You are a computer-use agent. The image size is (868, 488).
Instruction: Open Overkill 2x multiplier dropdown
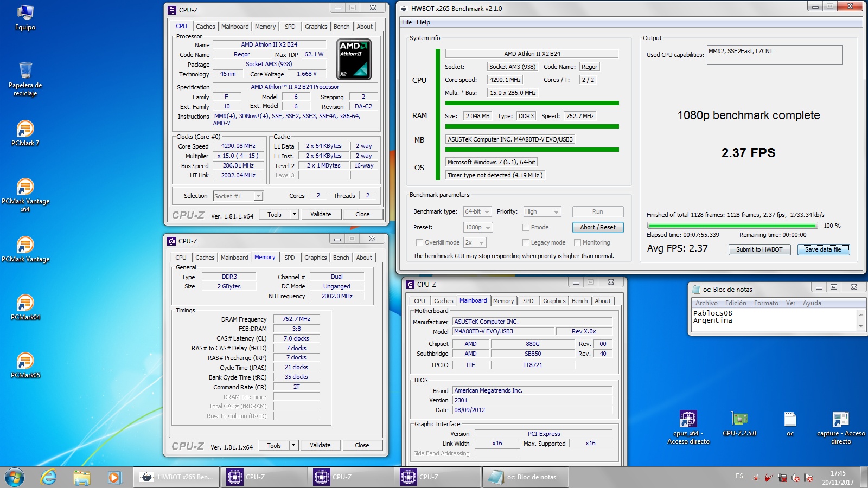[x=475, y=242]
